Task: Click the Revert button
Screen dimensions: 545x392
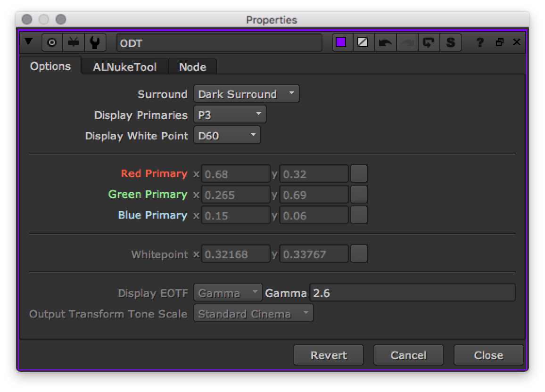Action: tap(329, 355)
